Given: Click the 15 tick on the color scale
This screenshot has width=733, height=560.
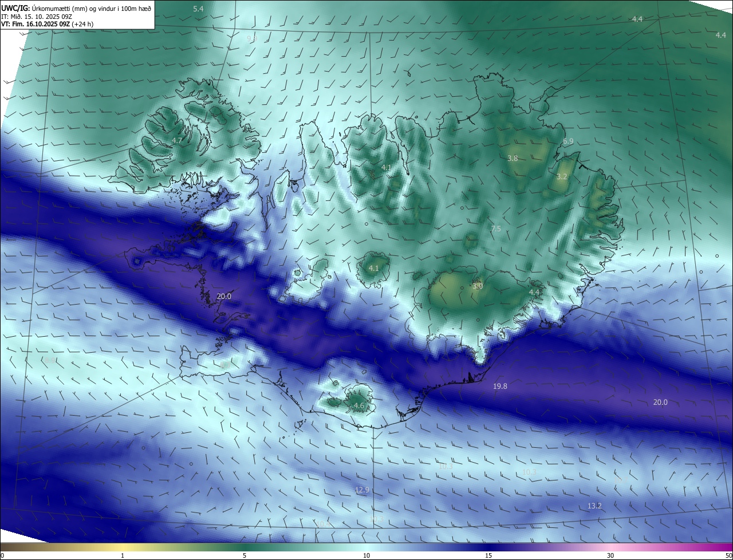Looking at the screenshot, I should coord(488,555).
